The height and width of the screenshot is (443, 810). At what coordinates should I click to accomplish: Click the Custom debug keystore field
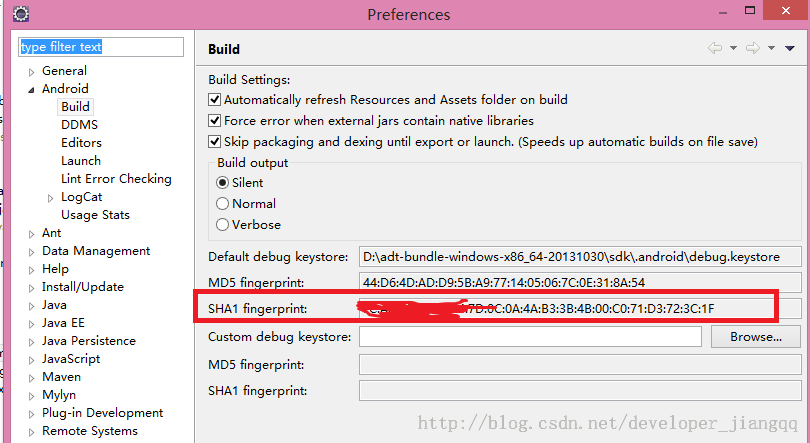click(x=530, y=337)
